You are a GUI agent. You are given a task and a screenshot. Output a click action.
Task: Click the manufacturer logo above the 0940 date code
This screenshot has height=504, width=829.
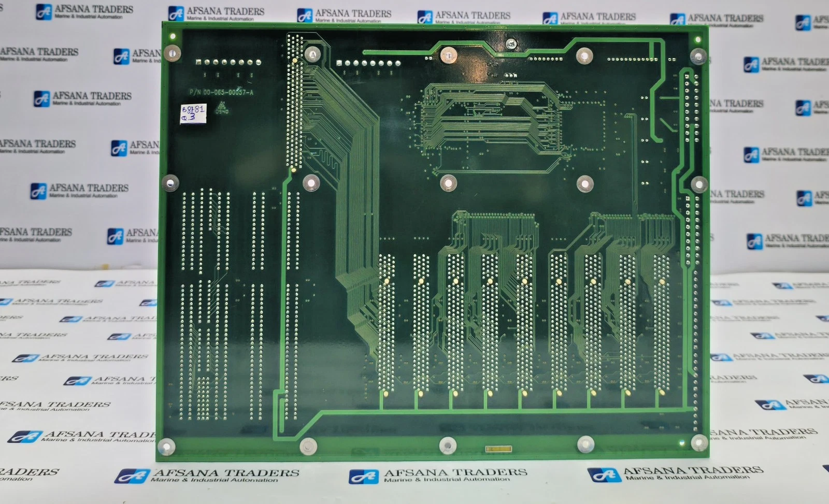(x=221, y=104)
